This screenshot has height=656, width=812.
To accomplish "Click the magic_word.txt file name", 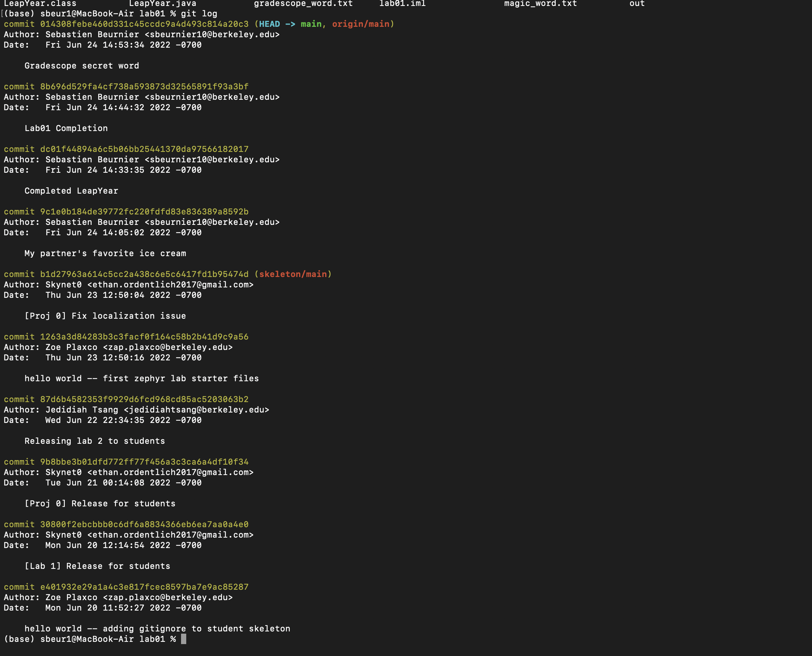I will [x=540, y=4].
